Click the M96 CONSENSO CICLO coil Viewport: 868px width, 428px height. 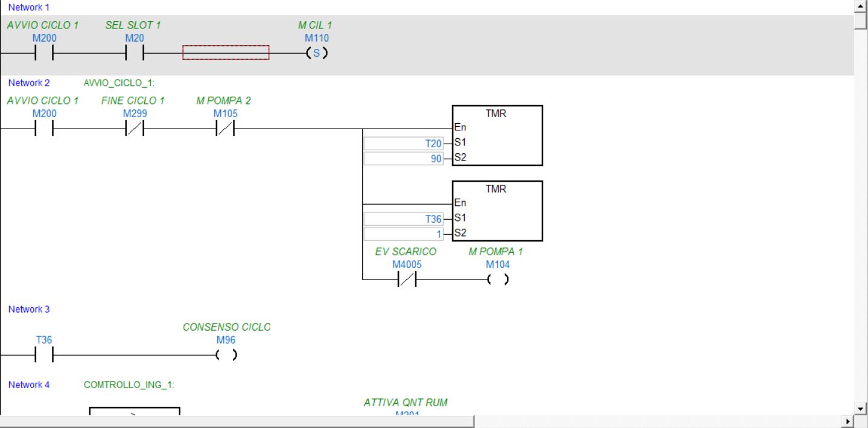(226, 355)
